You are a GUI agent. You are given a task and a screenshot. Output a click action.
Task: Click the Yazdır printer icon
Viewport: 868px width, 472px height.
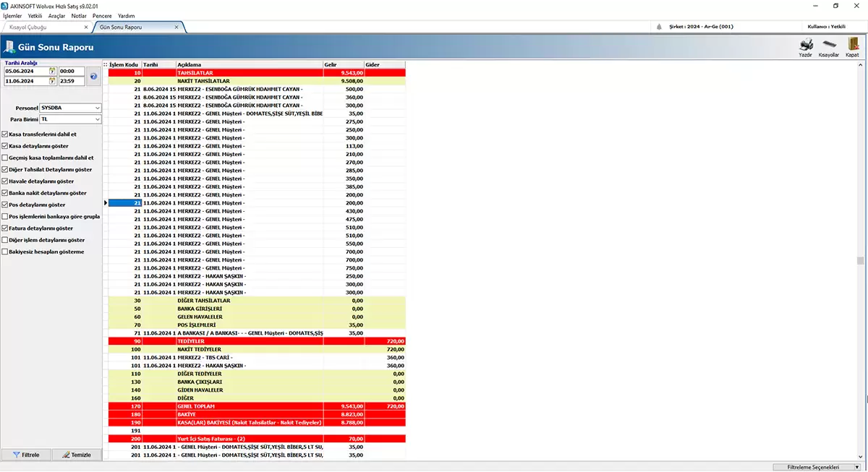805,45
